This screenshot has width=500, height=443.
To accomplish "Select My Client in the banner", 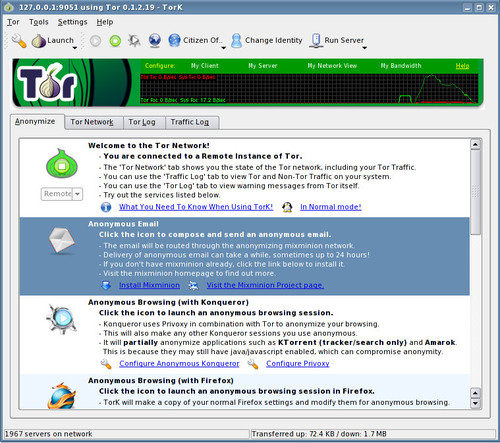I will click(205, 66).
